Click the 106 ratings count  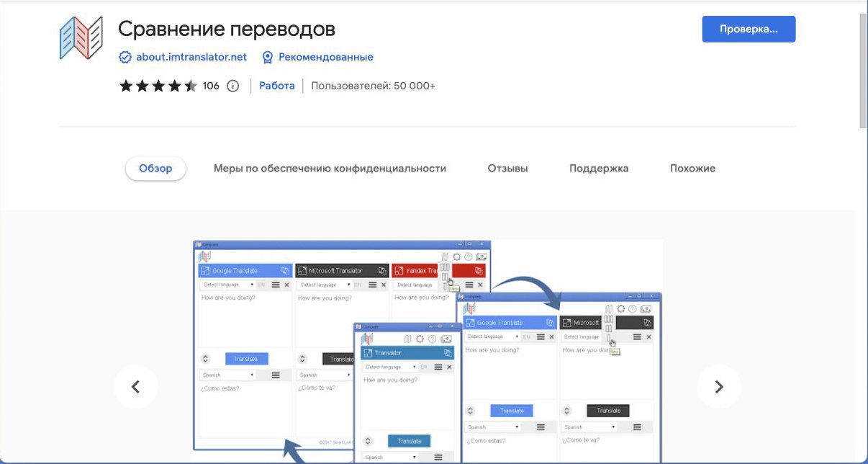pos(211,86)
